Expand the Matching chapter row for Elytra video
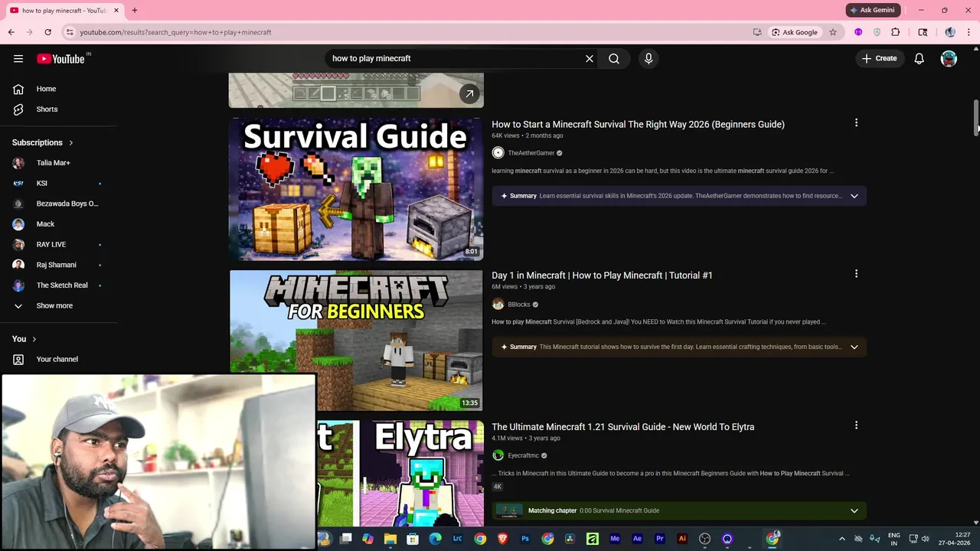This screenshot has height=551, width=980. tap(854, 510)
